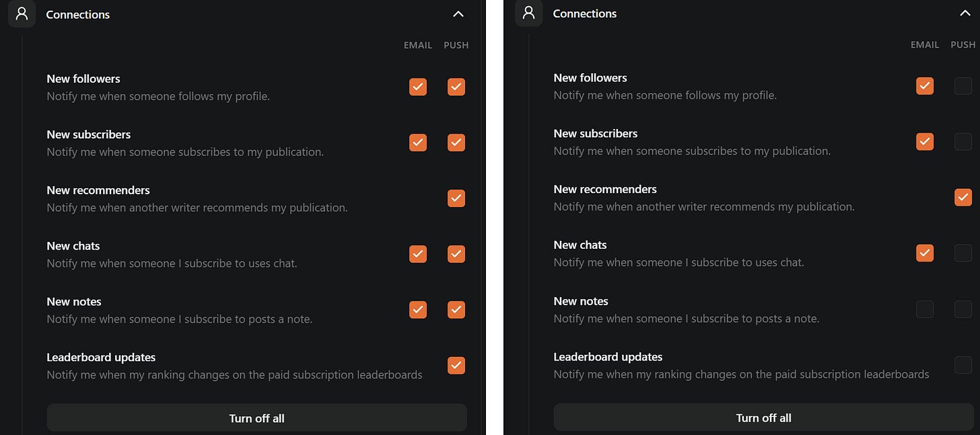Click the Connections person icon in left panel

(x=22, y=14)
